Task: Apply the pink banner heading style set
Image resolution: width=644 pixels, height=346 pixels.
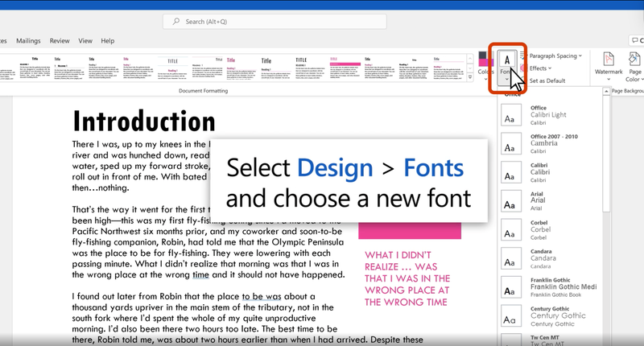Action: (345, 68)
